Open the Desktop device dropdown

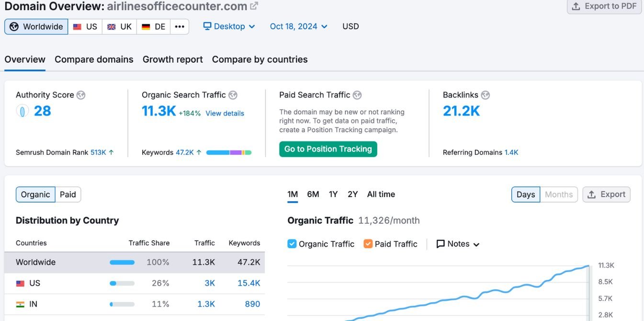coord(229,26)
